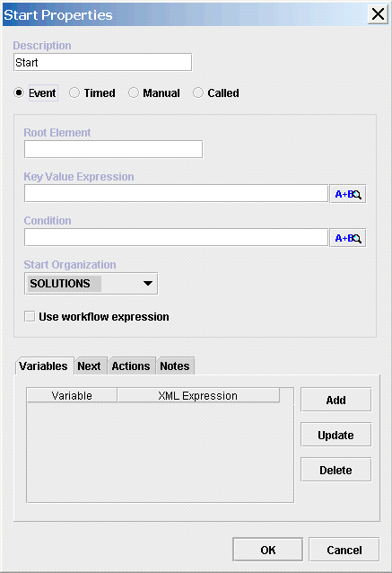This screenshot has width=392, height=573.
Task: Click the Delete button
Action: point(335,470)
